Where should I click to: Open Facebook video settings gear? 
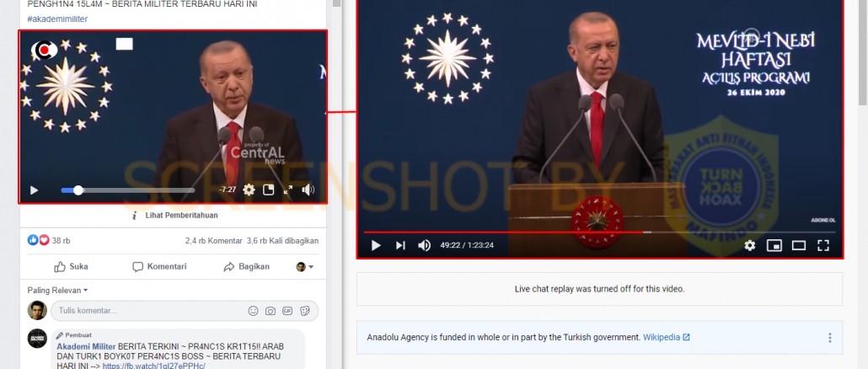[249, 190]
